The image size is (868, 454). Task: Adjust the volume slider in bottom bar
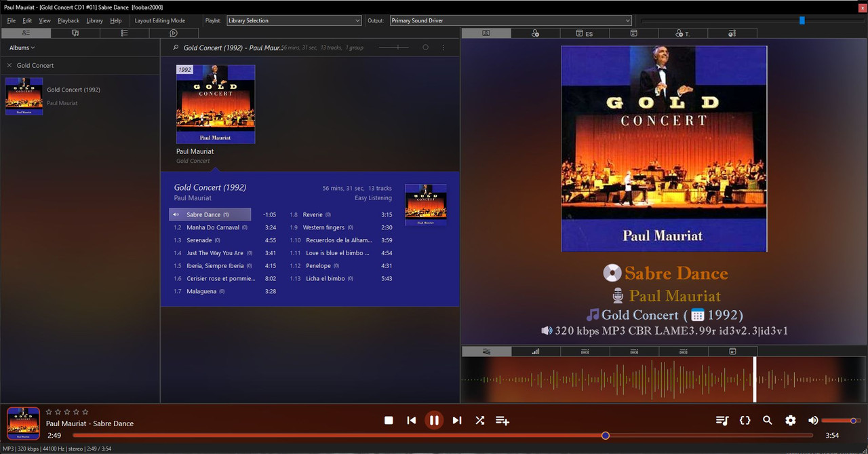840,421
